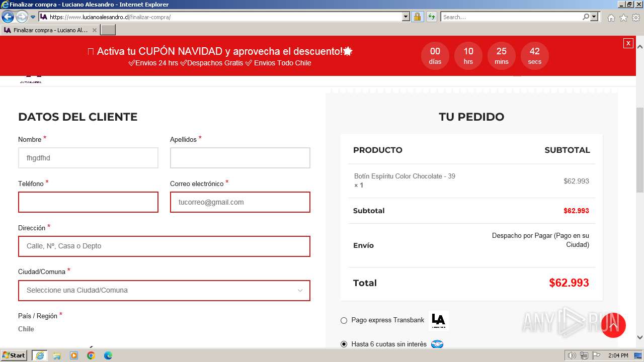Open the Home page icon
This screenshot has width=644, height=362.
pos(611,18)
